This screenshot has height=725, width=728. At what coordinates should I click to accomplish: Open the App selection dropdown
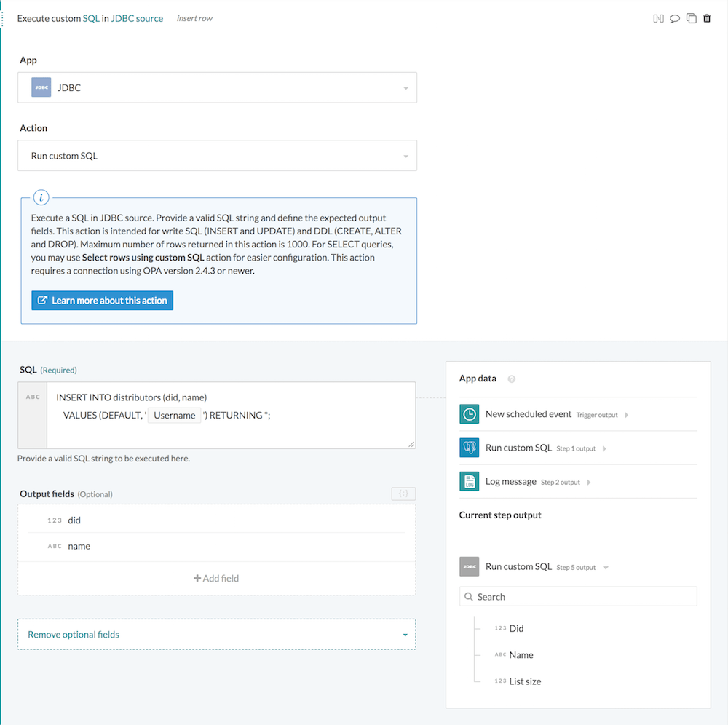tap(406, 87)
